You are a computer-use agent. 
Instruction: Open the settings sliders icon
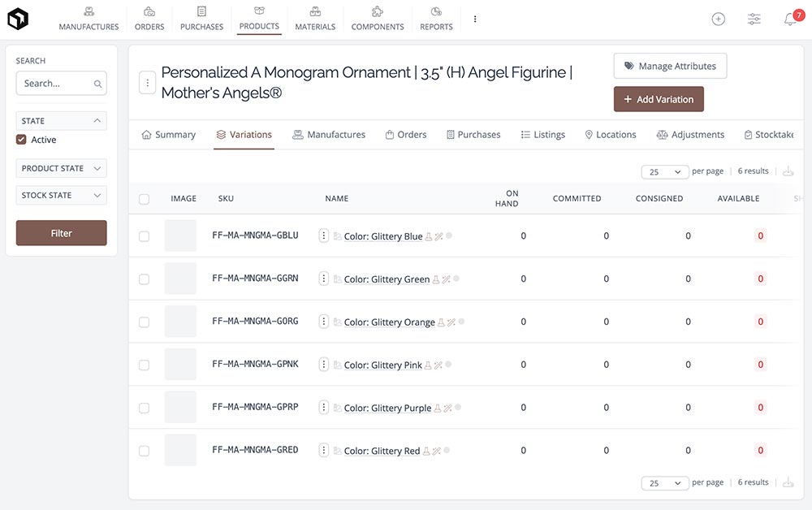(x=754, y=19)
